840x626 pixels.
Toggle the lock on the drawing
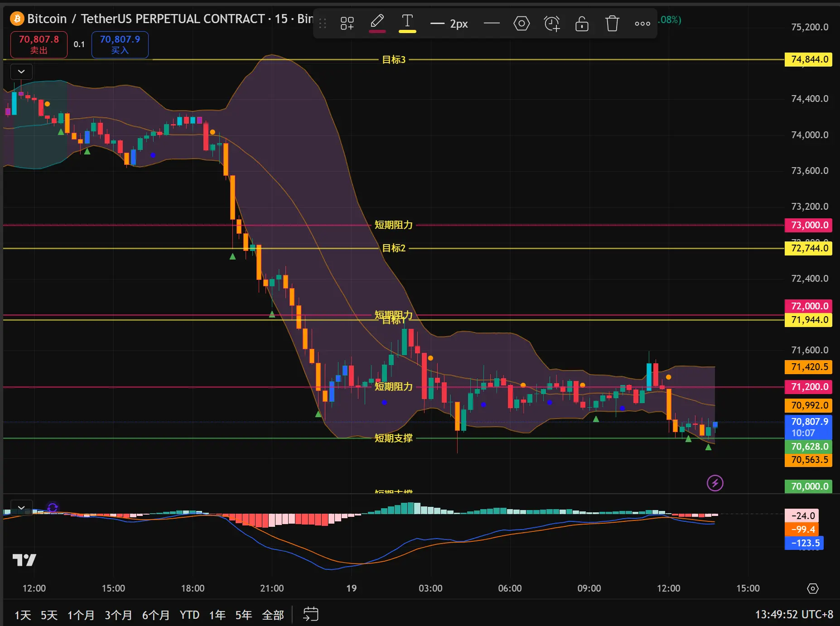582,24
